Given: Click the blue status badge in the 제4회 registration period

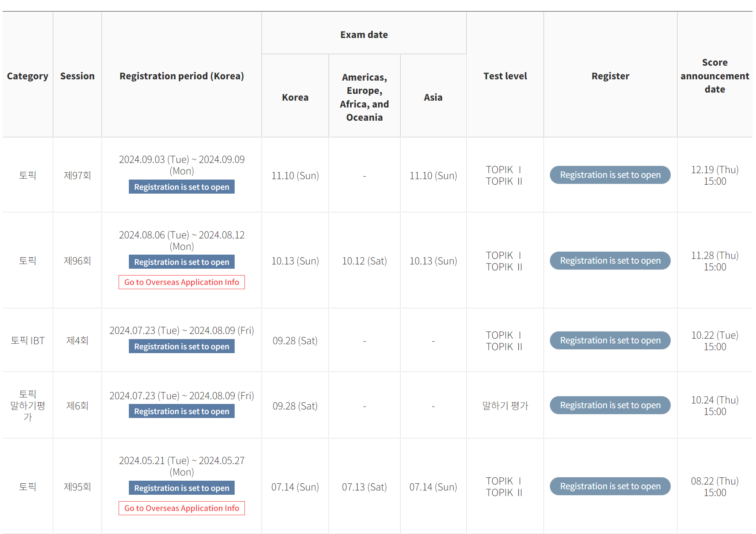Looking at the screenshot, I should pos(181,346).
